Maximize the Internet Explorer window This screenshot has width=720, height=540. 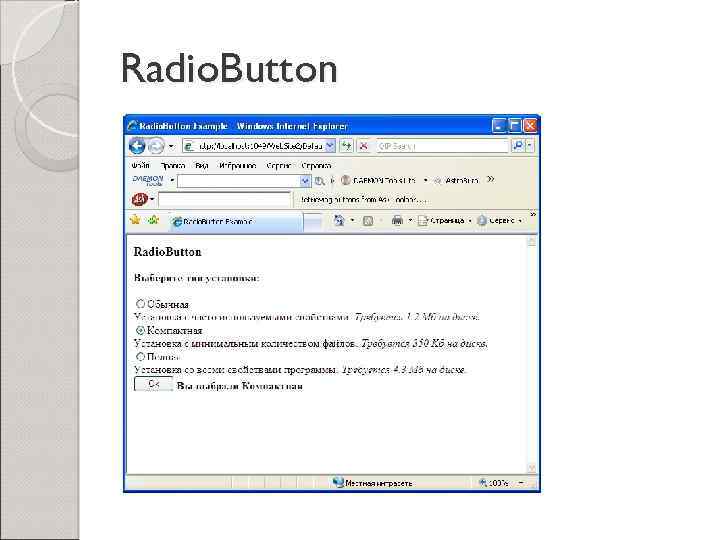coord(515,125)
